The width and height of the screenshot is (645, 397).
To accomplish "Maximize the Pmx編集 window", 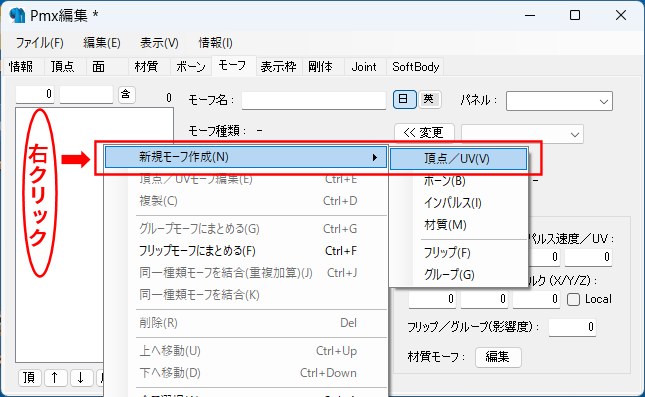I will (575, 16).
